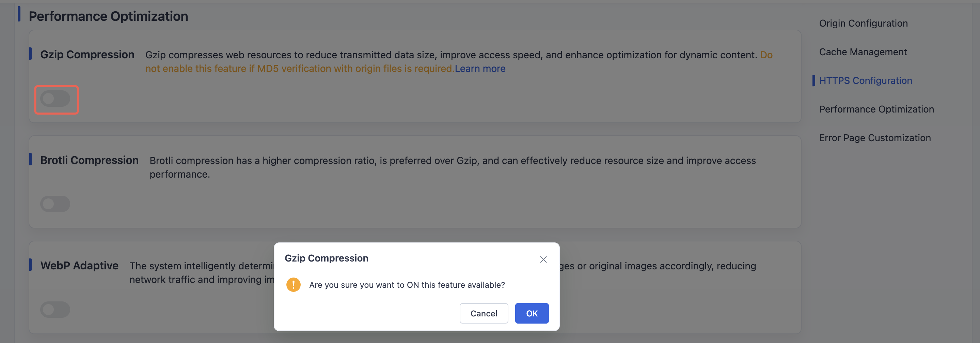Click the Gzip Compression card heading
Viewport: 980px width, 343px height.
pos(87,55)
